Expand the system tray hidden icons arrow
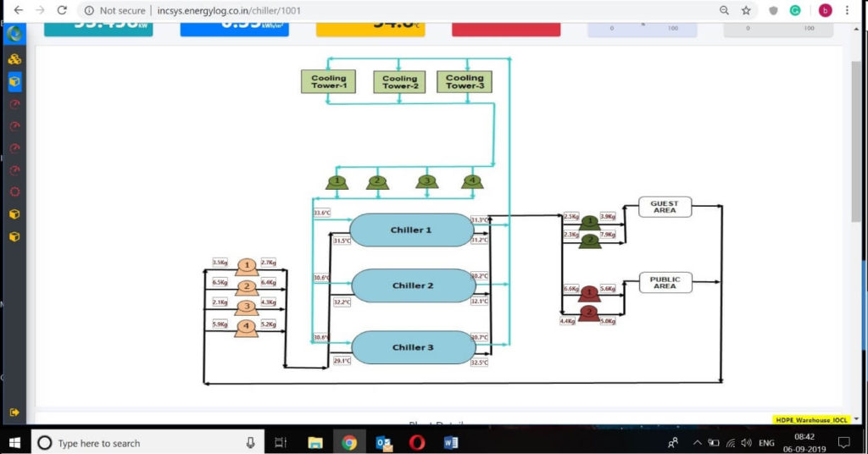Screen dimensions: 868x454 (x=697, y=443)
